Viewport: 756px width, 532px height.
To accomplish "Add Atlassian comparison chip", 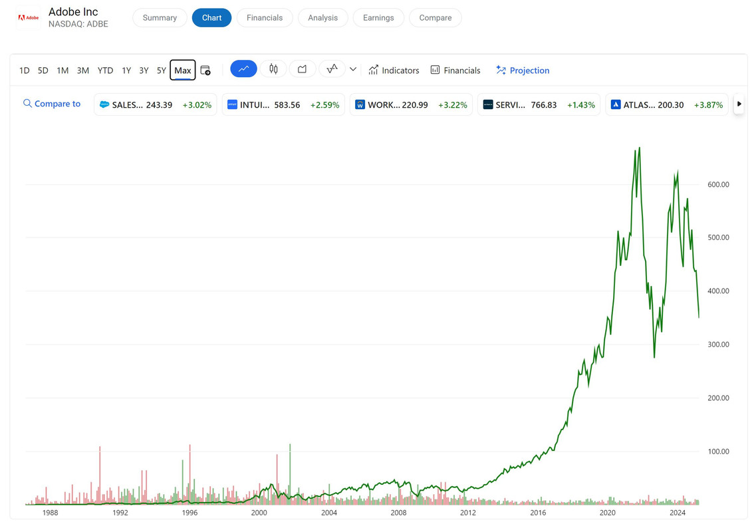I will pos(667,104).
